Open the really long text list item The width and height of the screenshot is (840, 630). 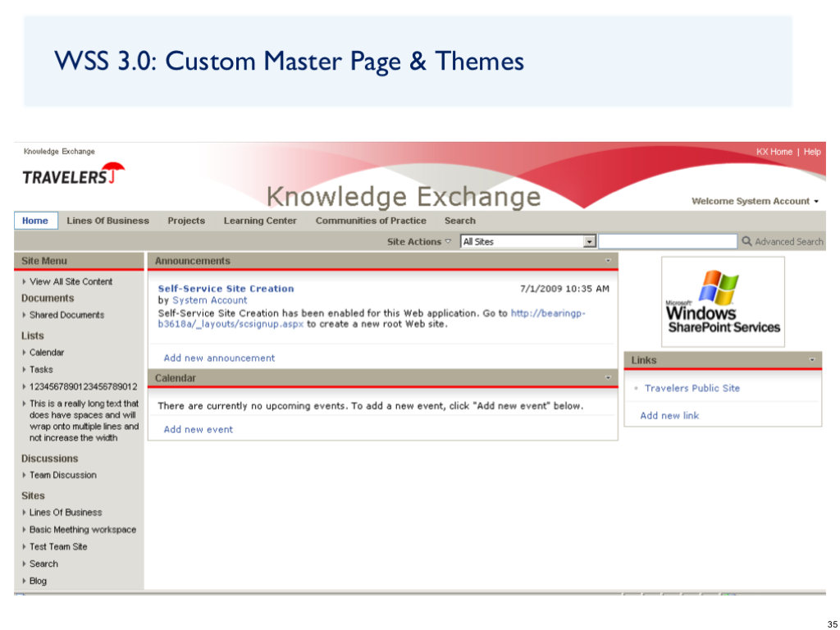click(x=84, y=421)
